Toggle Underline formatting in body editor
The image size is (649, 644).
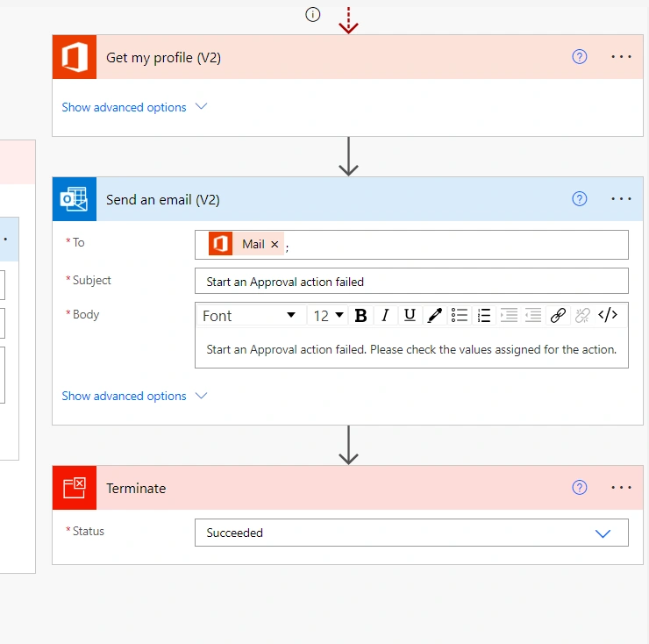pyautogui.click(x=410, y=316)
